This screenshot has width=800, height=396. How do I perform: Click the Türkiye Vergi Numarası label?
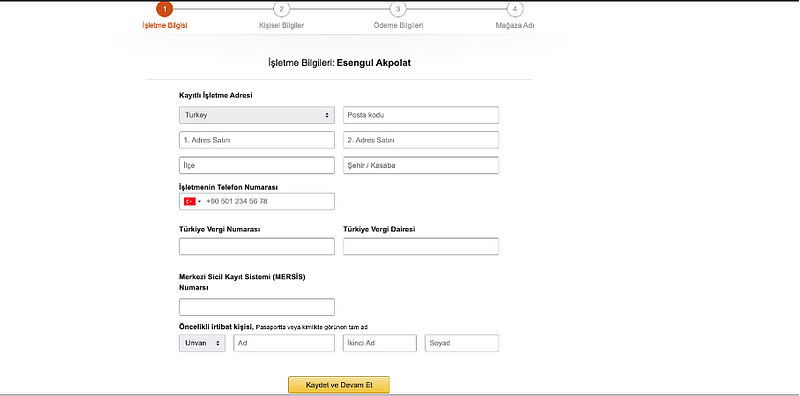coord(219,230)
